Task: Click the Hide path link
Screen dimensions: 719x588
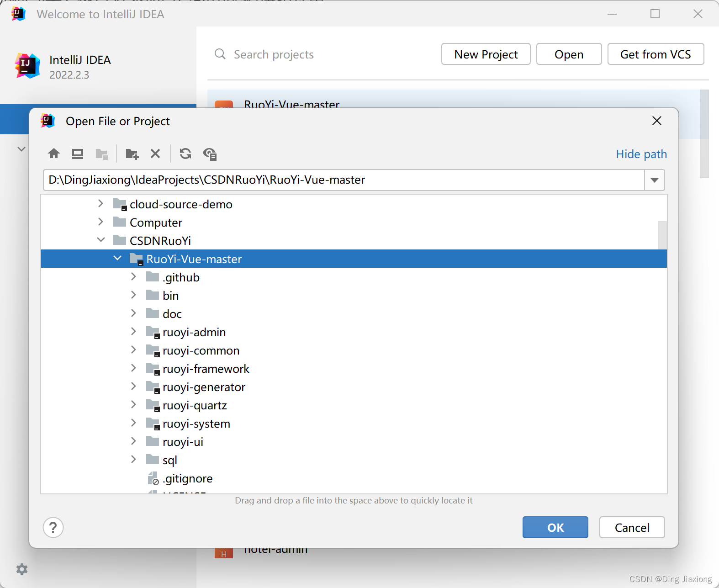Action: click(641, 154)
